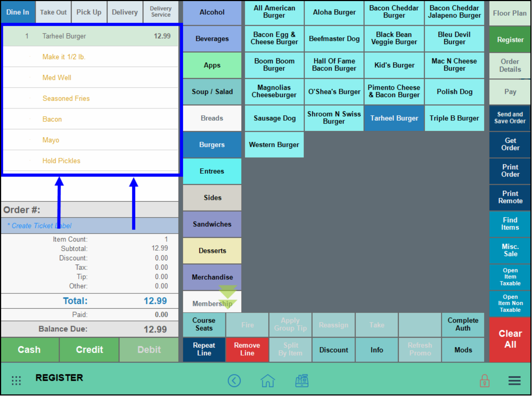Add a Tarheel Burger to the order
Image resolution: width=532 pixels, height=396 pixels.
tap(394, 118)
